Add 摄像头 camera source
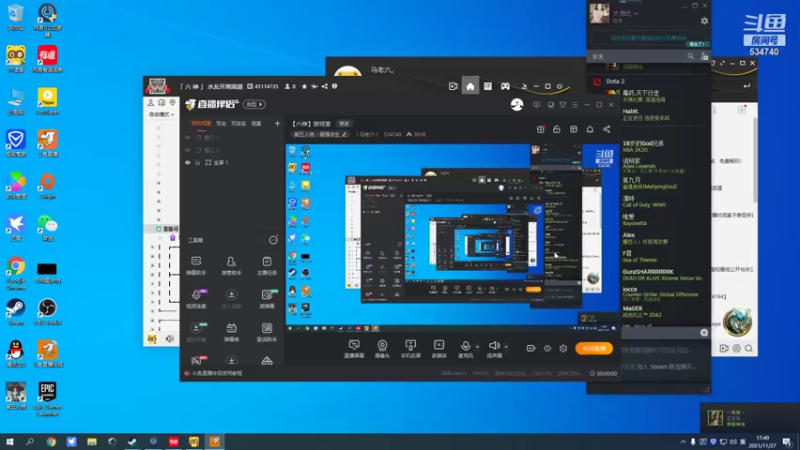Screen dimensions: 800x450 [x=382, y=349]
